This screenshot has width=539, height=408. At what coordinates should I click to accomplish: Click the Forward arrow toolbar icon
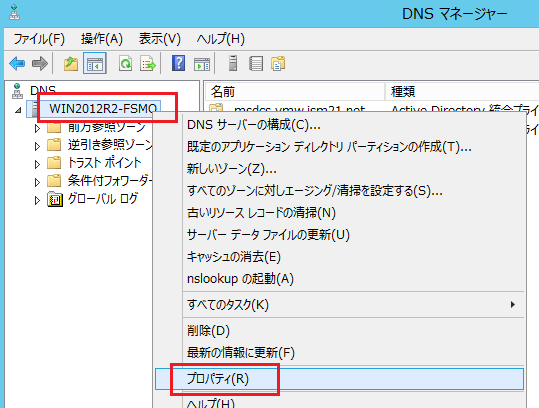tap(40, 64)
